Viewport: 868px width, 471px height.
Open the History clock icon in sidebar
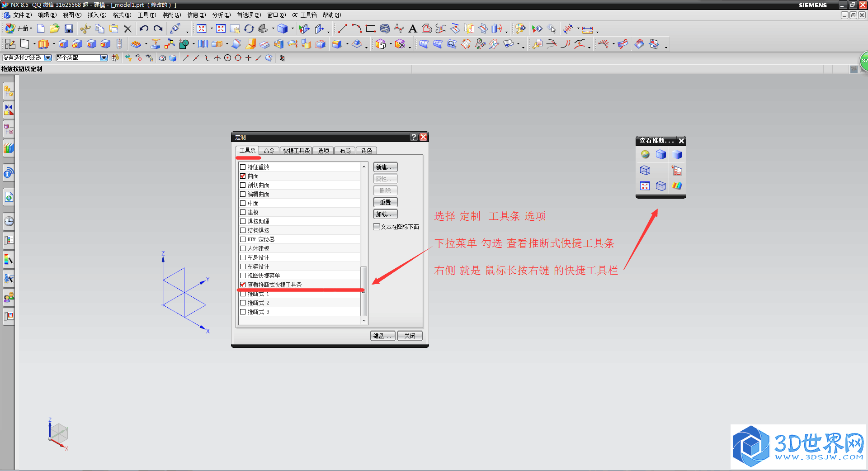tap(9, 221)
